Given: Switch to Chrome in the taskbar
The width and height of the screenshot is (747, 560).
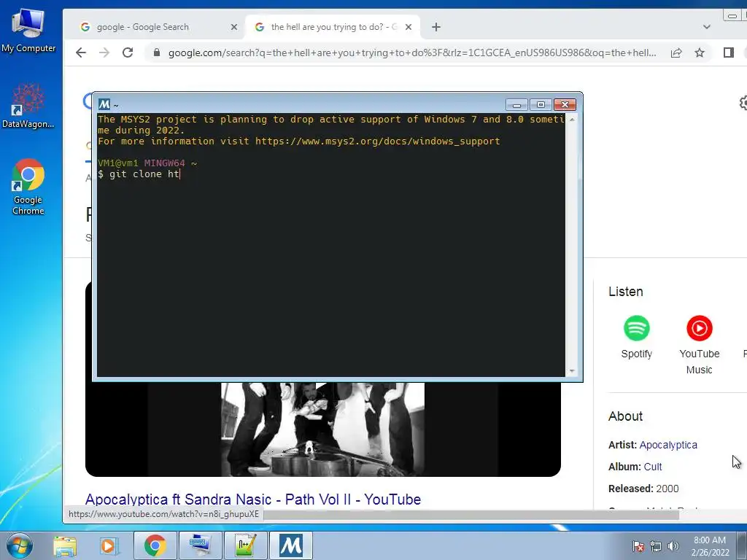Looking at the screenshot, I should click(x=155, y=545).
